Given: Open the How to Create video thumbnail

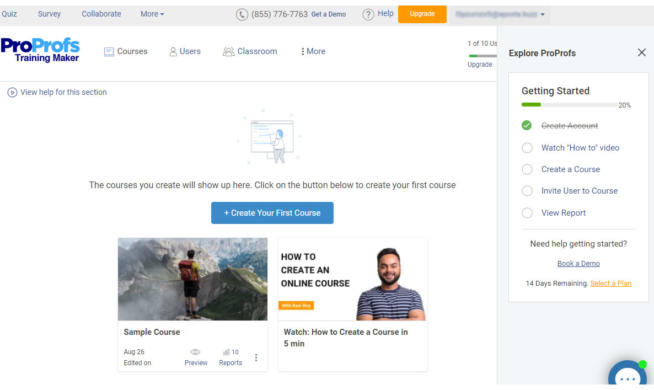Looking at the screenshot, I should pos(352,279).
